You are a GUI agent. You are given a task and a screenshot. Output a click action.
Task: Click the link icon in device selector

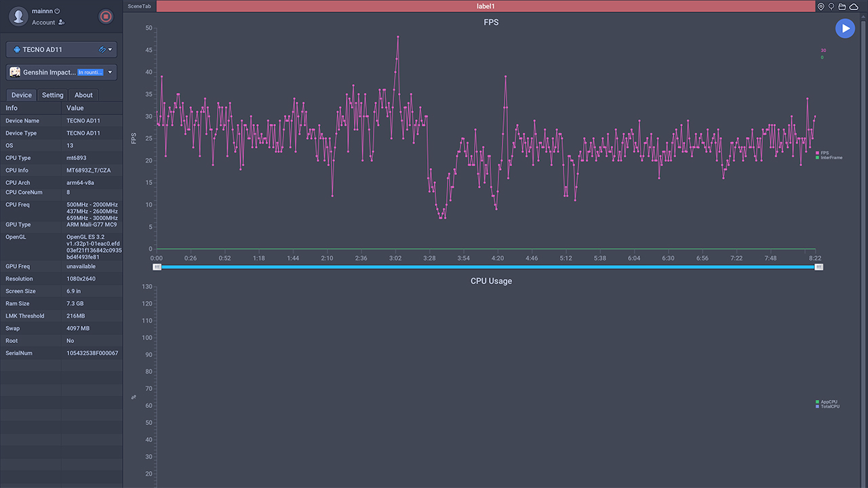click(x=102, y=49)
